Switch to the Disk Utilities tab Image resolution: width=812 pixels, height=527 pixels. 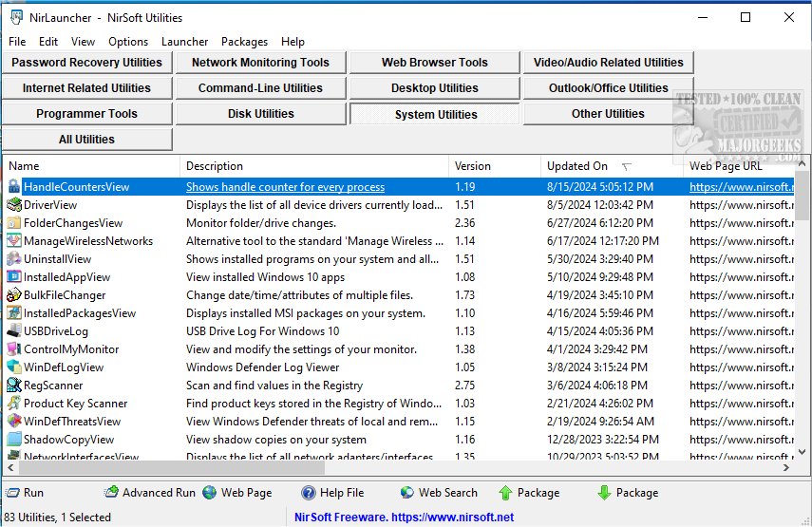click(260, 114)
